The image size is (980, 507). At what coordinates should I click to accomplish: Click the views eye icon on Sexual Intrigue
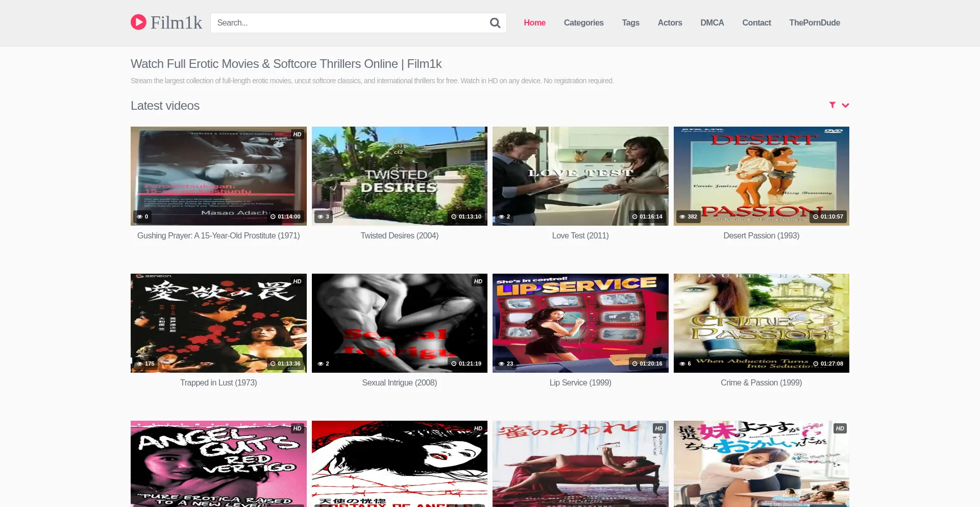[x=321, y=364]
